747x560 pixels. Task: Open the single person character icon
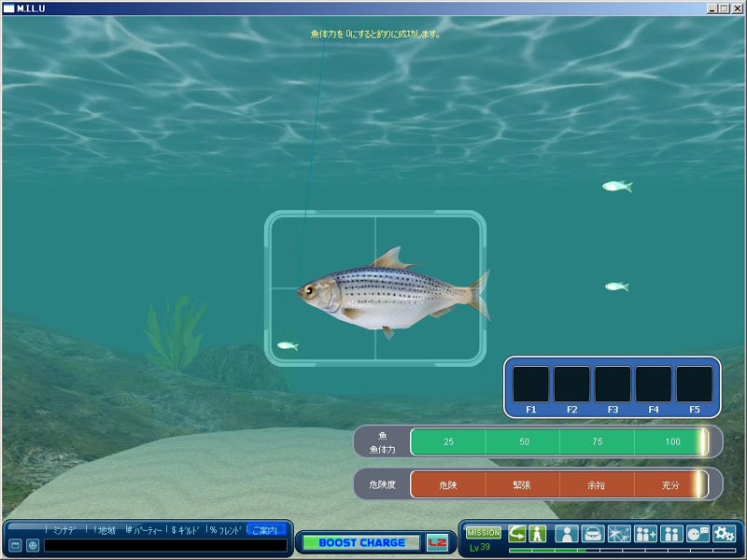click(x=566, y=534)
